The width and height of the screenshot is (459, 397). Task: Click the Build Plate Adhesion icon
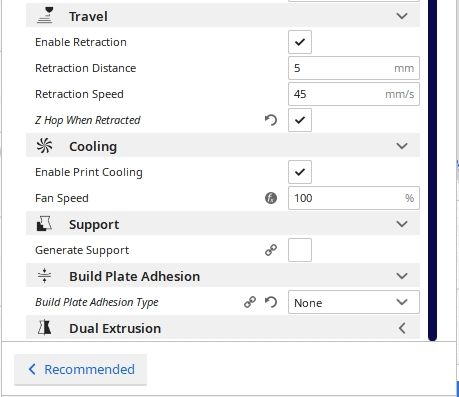pyautogui.click(x=45, y=276)
